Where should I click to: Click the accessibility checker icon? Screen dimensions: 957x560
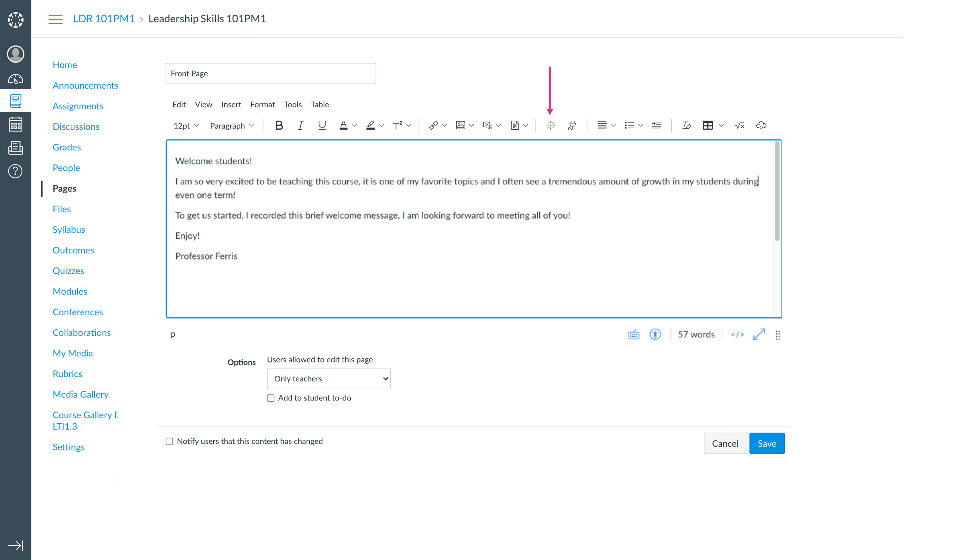coord(655,334)
